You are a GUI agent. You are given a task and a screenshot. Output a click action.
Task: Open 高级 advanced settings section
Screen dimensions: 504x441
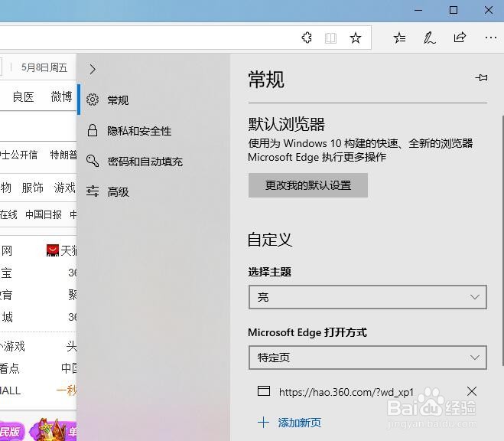pos(154,191)
